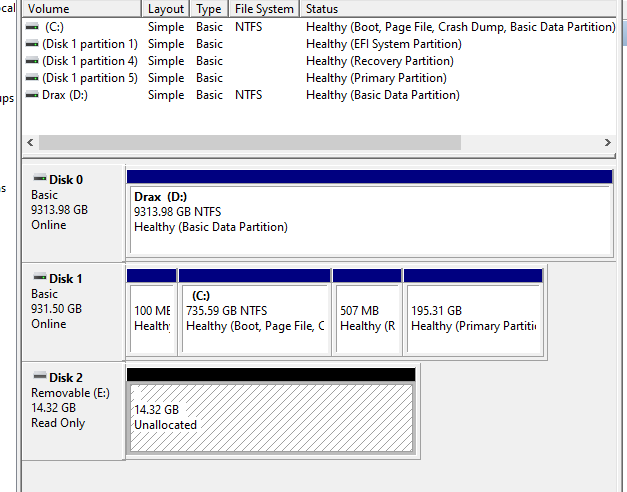627x492 pixels.
Task: Select the Disk 0 header panel
Action: click(x=74, y=213)
